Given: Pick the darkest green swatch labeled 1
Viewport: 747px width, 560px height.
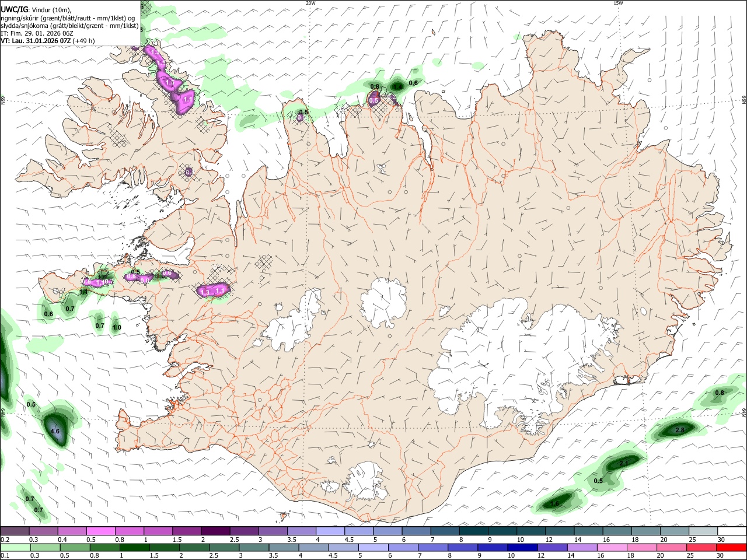Looking at the screenshot, I should pos(135,547).
